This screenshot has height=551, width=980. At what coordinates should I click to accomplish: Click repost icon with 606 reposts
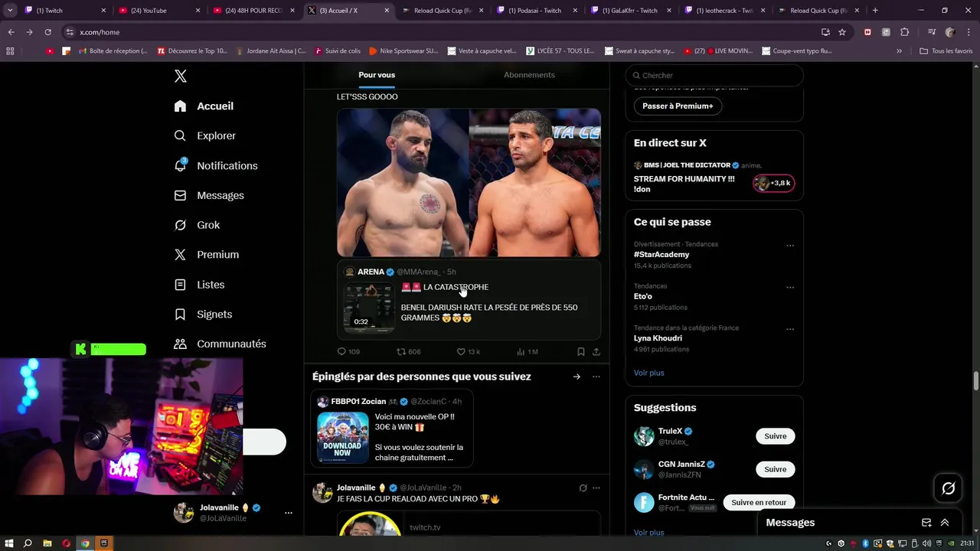(x=400, y=351)
